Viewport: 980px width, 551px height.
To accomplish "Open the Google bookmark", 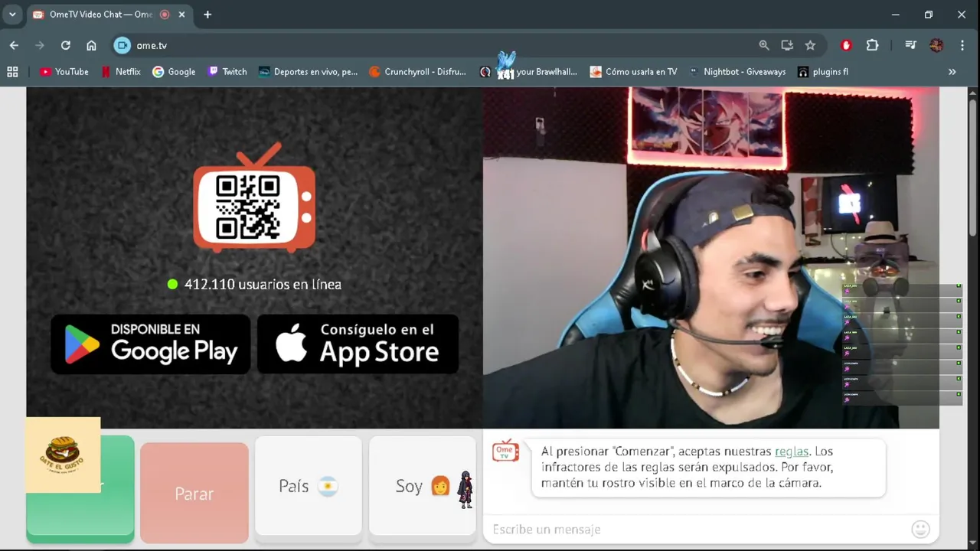I will pyautogui.click(x=174, y=72).
